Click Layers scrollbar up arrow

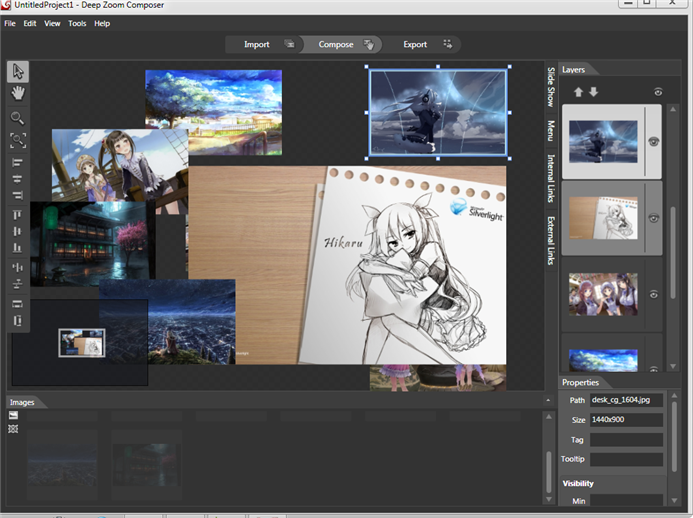coord(673,109)
